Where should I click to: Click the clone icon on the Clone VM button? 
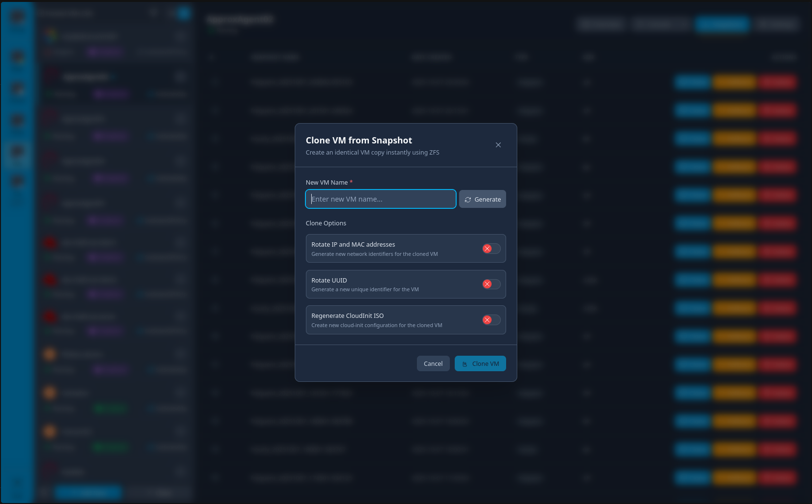[465, 363]
